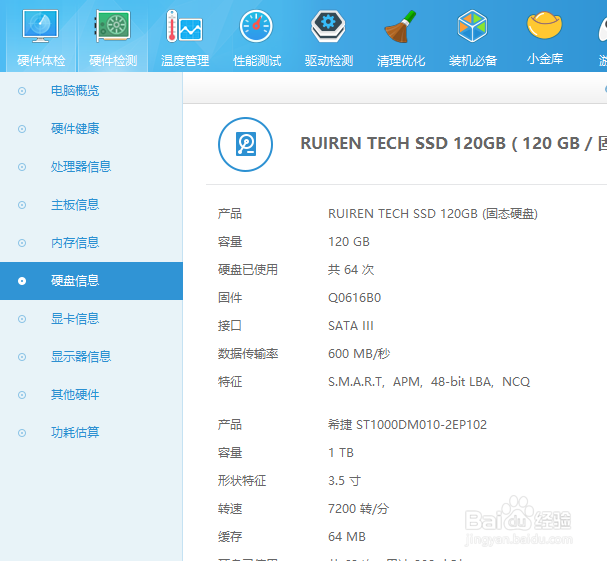607x561 pixels.
Task: Click the 显示器信息 bullet marker
Action: click(x=22, y=357)
